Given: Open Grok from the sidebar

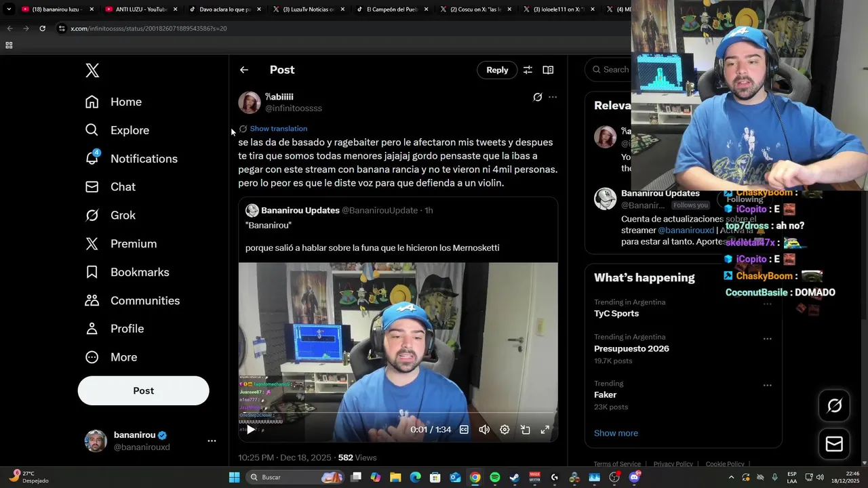Looking at the screenshot, I should 110,216.
